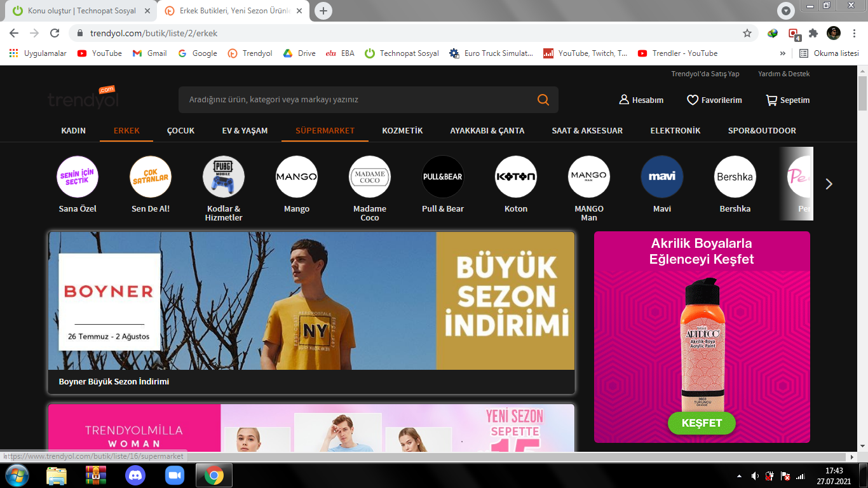
Task: Go to the trendyol.com home logo
Action: click(83, 98)
